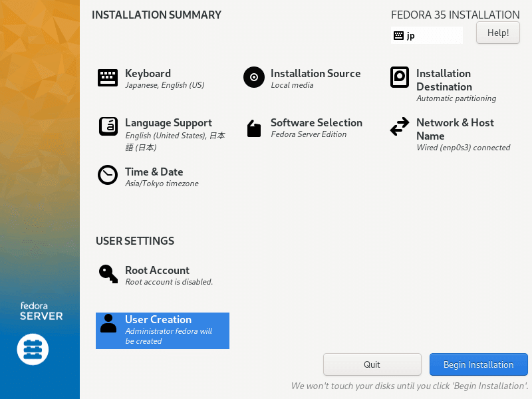Open Language Support title
The width and height of the screenshot is (532, 399).
(169, 123)
